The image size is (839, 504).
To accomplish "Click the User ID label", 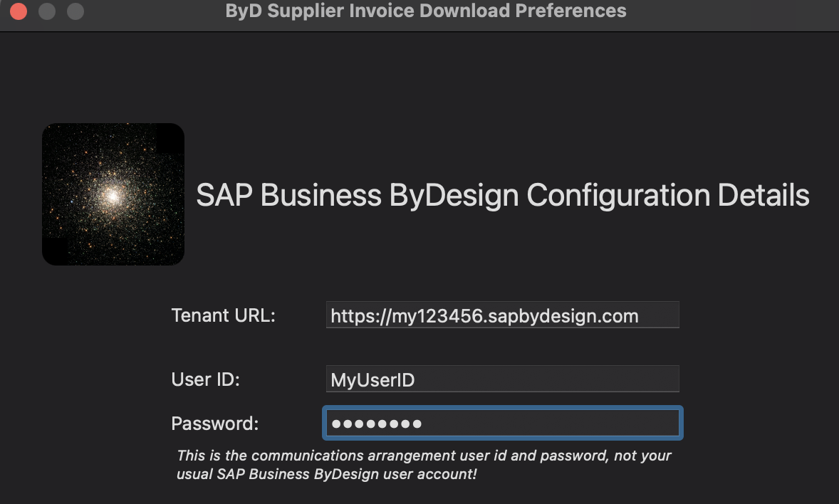I will (205, 379).
